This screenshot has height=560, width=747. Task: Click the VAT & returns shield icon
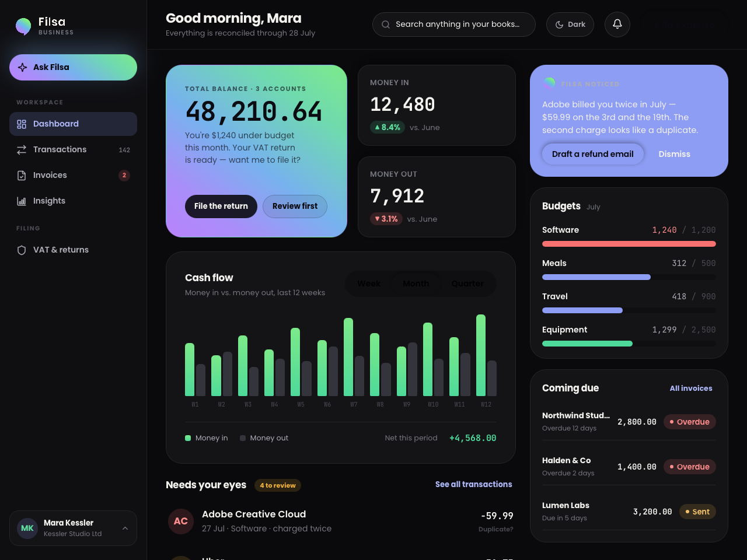click(x=22, y=250)
